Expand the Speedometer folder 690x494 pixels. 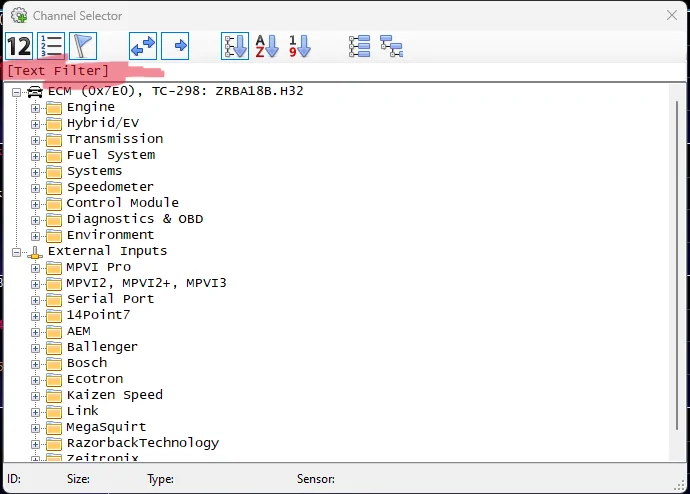click(x=35, y=188)
